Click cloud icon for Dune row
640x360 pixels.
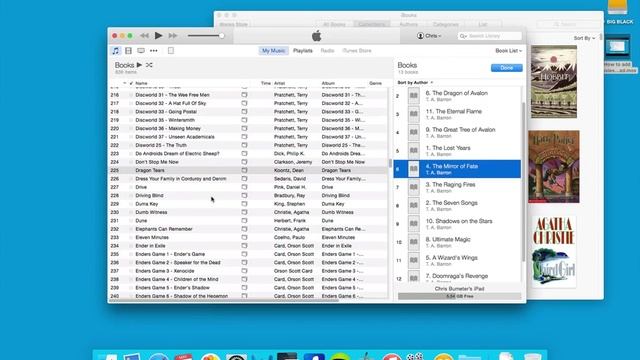pos(244,220)
